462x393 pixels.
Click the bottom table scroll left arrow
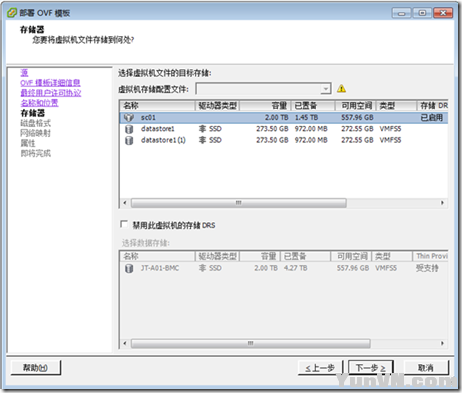[125, 343]
